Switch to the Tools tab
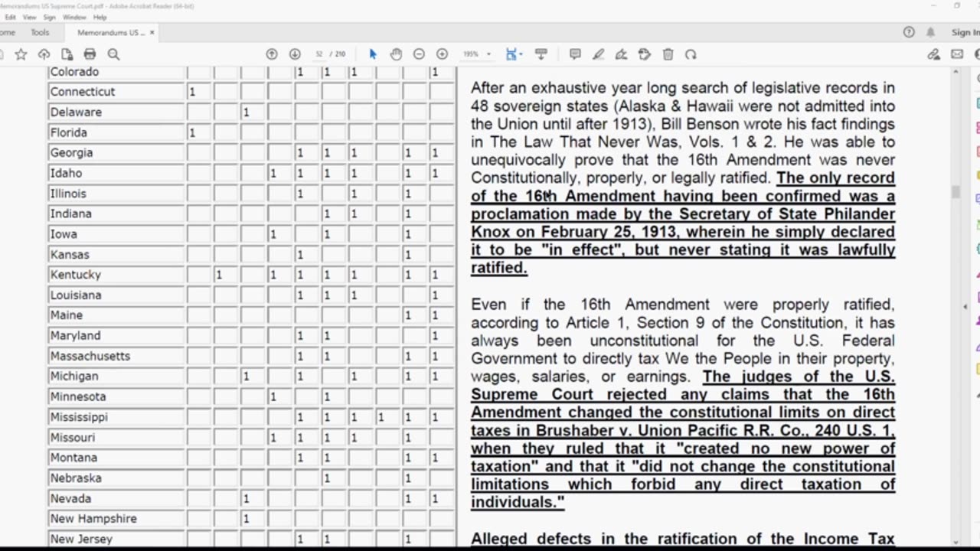 pos(40,32)
